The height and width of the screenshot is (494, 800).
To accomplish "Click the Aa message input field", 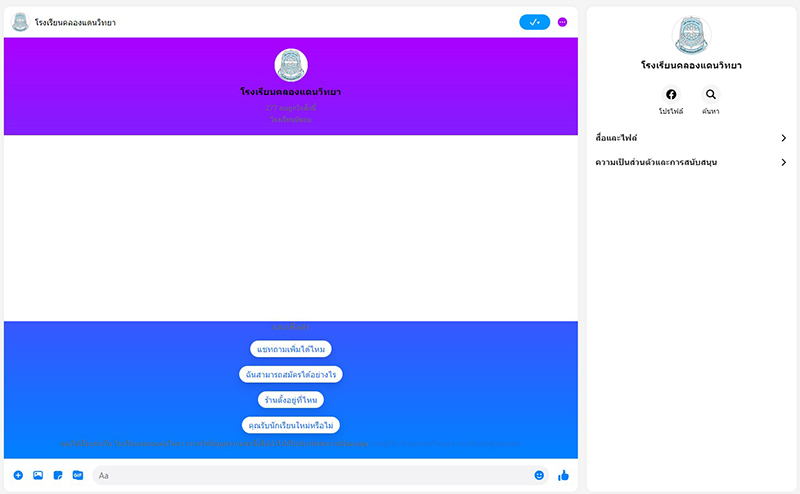I will (x=310, y=475).
